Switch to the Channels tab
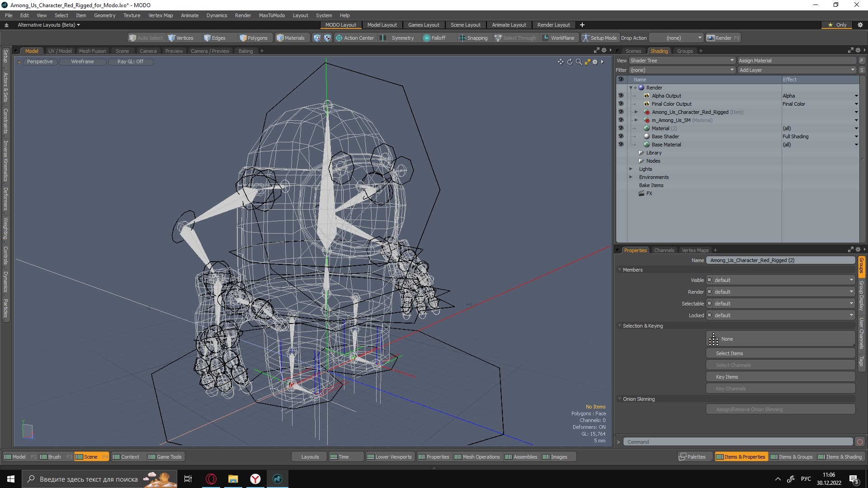Image resolution: width=868 pixels, height=488 pixels. coord(664,250)
